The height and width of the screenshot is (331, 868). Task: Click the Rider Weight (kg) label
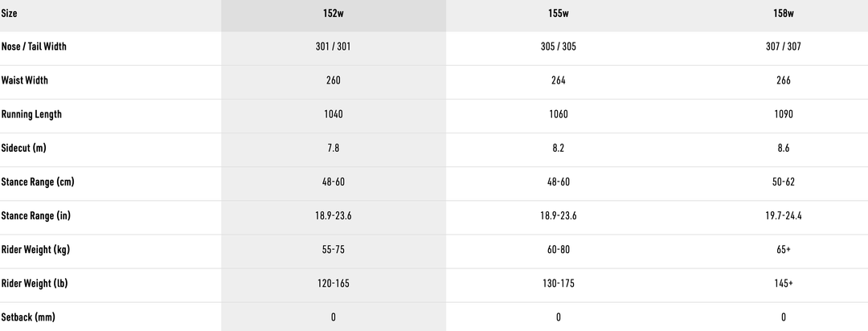tap(35, 249)
